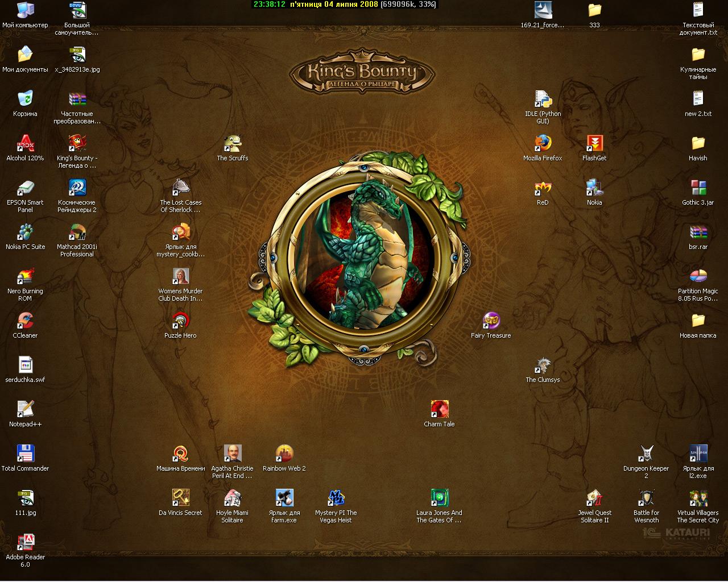The image size is (728, 582).
Task: Select the serduchka.swf file
Action: tap(25, 364)
